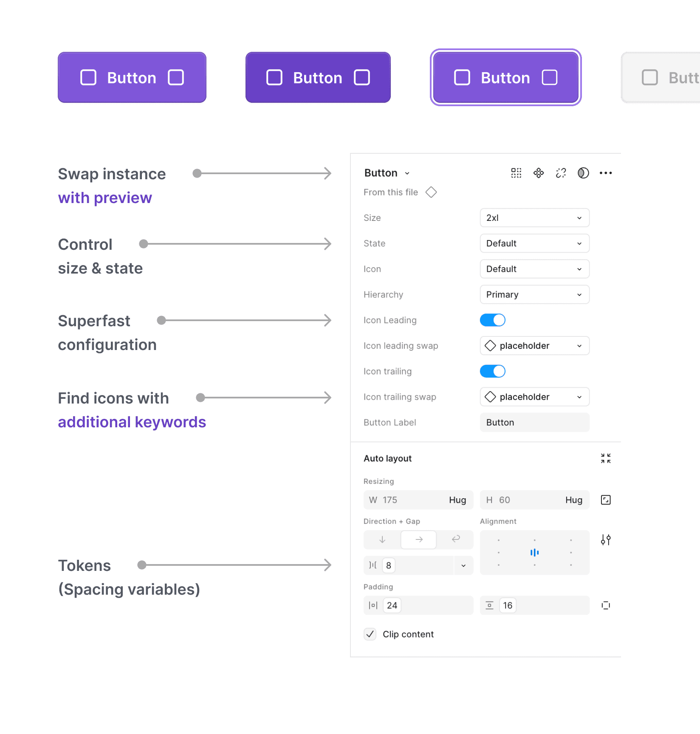Click the 'Tokens' annotation text
This screenshot has height=734, width=700.
85,566
